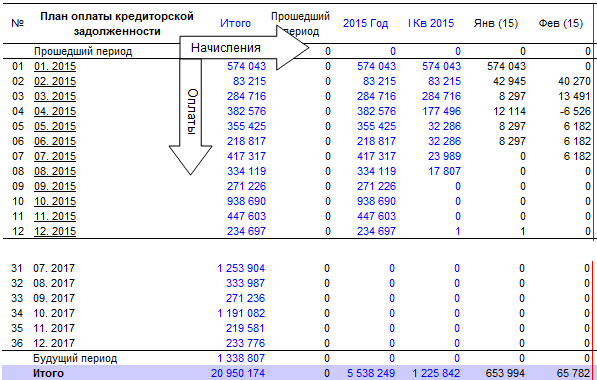Select row number 12
This screenshot has width=597, height=380.
18,231
